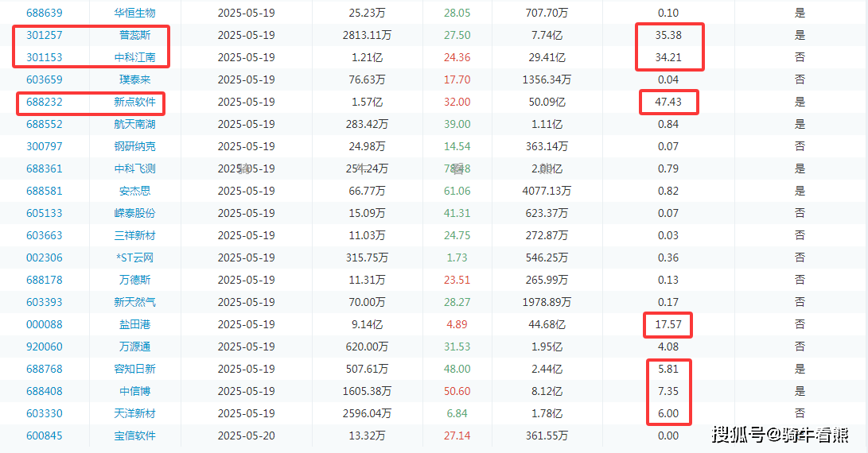Select the price 50.60 cell
Screen dimensions: 868x453
point(457,391)
